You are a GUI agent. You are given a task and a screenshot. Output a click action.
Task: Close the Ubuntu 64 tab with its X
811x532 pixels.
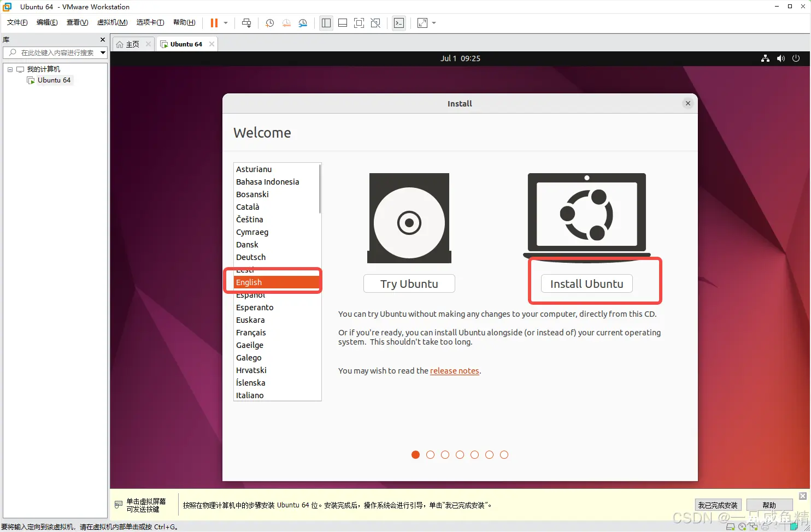(x=211, y=44)
